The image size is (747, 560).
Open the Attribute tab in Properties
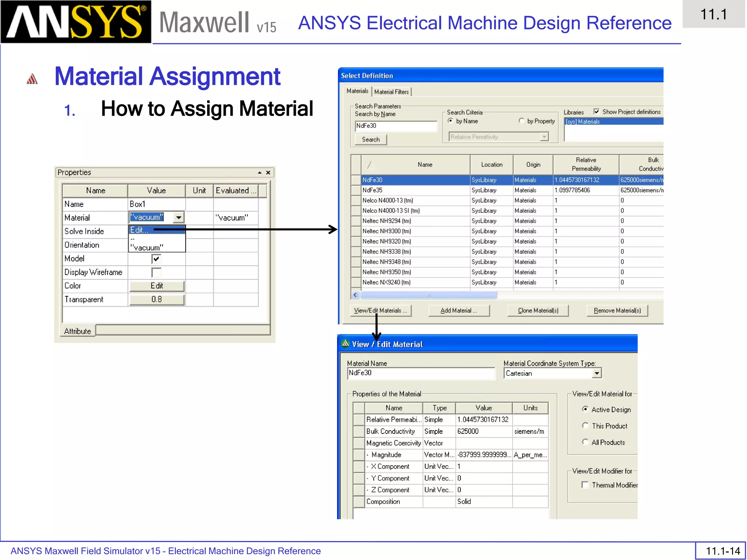point(78,331)
